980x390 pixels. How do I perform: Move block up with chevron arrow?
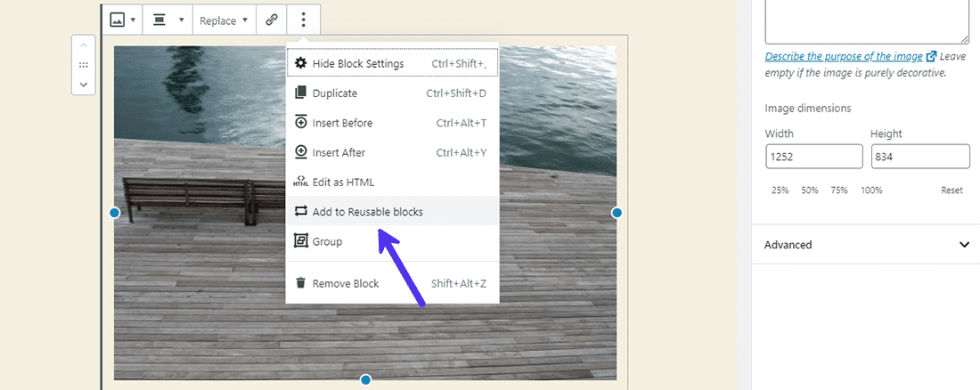coord(83,46)
